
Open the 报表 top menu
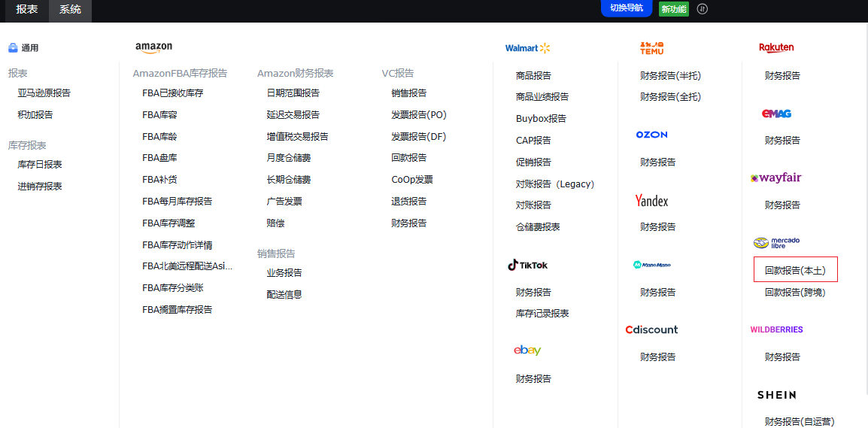click(x=26, y=9)
